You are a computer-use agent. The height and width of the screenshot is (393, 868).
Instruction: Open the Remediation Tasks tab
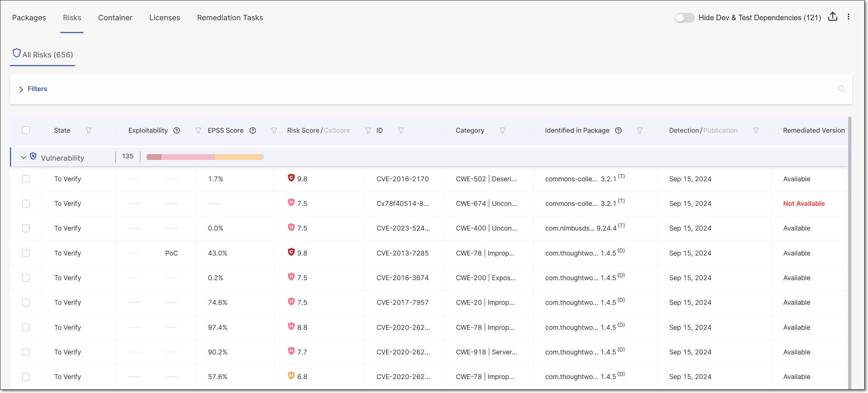230,18
